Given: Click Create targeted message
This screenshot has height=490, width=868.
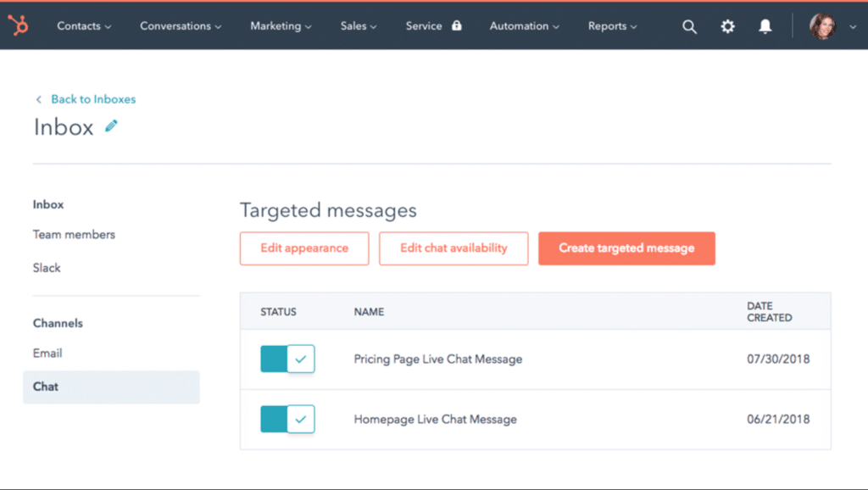Looking at the screenshot, I should [x=626, y=248].
